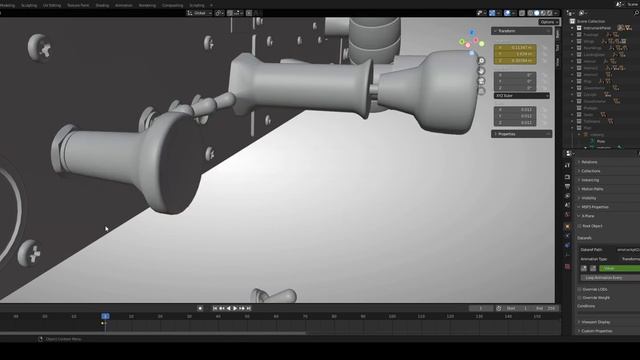Click the play animation button in timeline
Image resolution: width=640 pixels, height=360 pixels.
235,308
